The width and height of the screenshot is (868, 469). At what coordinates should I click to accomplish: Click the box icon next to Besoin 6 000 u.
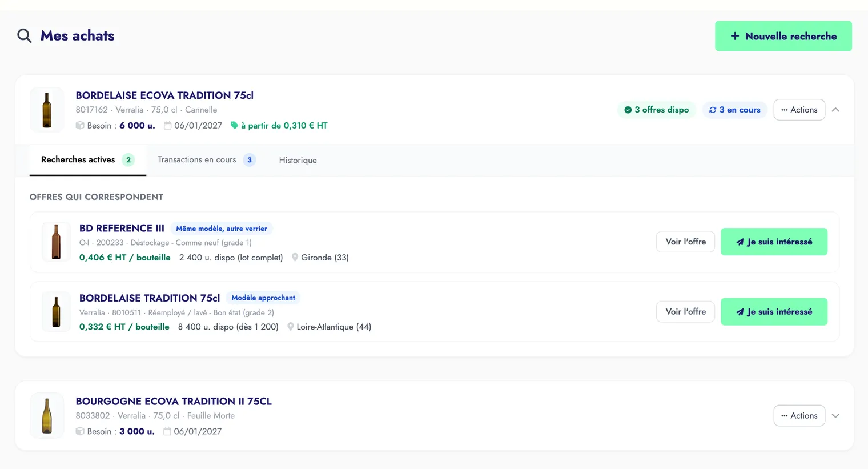[80, 126]
